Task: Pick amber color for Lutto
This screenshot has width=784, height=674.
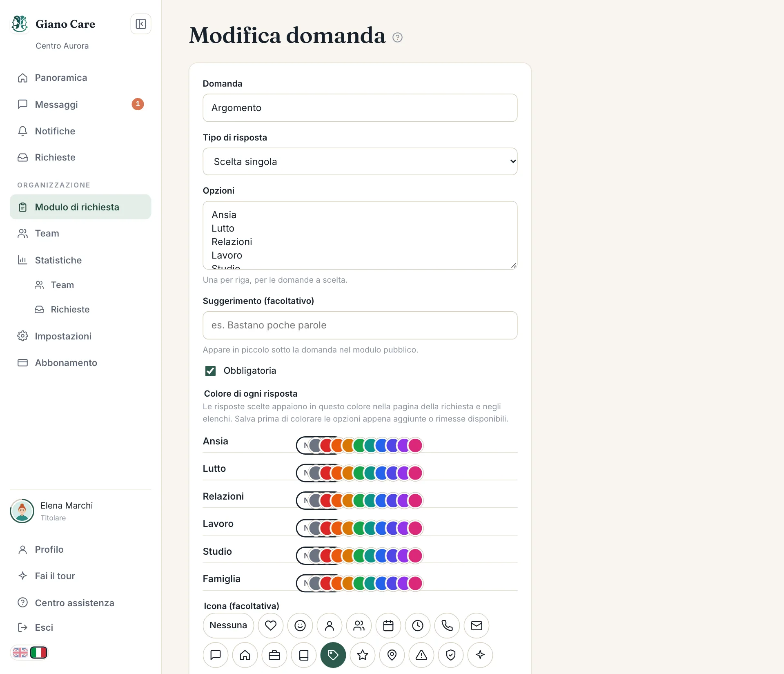Action: [x=348, y=473]
